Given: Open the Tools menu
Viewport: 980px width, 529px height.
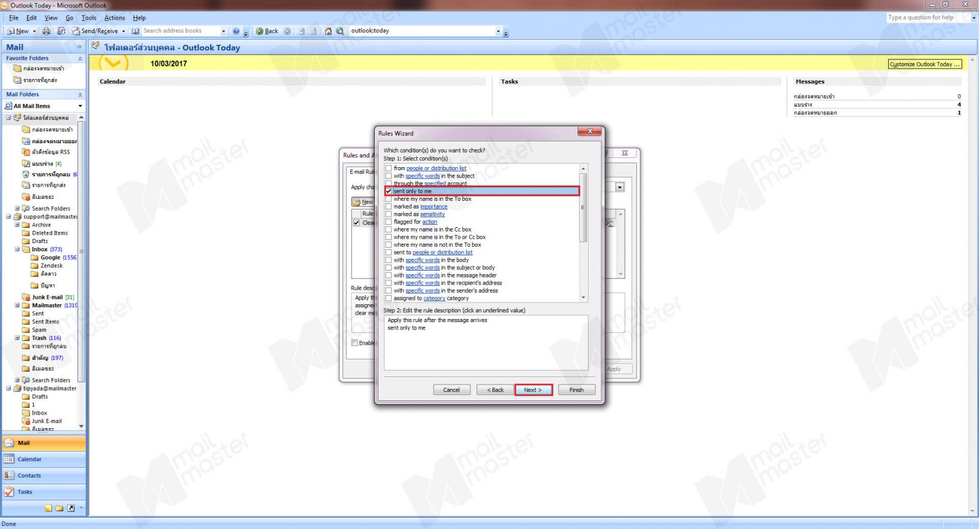Looking at the screenshot, I should tap(89, 18).
